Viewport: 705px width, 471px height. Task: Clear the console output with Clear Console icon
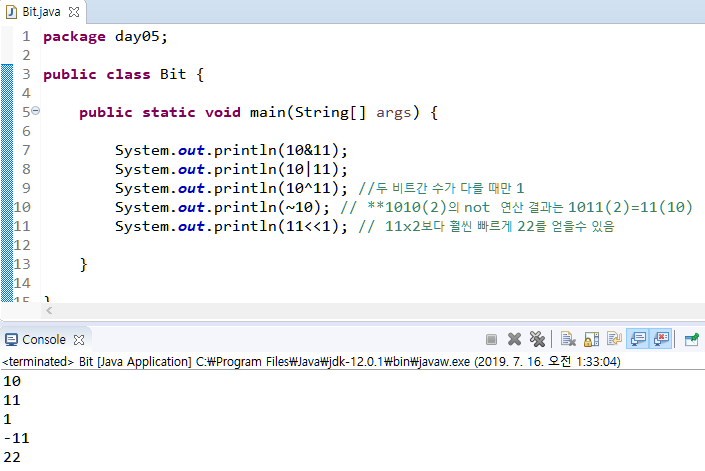click(x=568, y=339)
